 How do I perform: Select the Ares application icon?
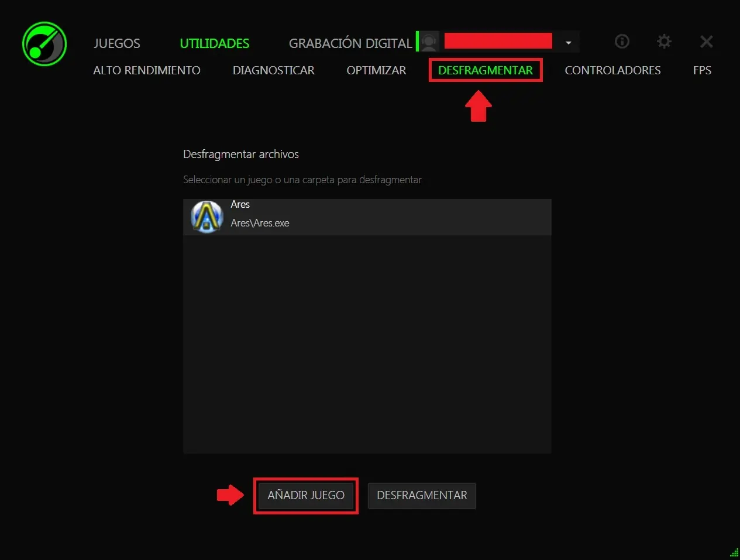pos(206,217)
